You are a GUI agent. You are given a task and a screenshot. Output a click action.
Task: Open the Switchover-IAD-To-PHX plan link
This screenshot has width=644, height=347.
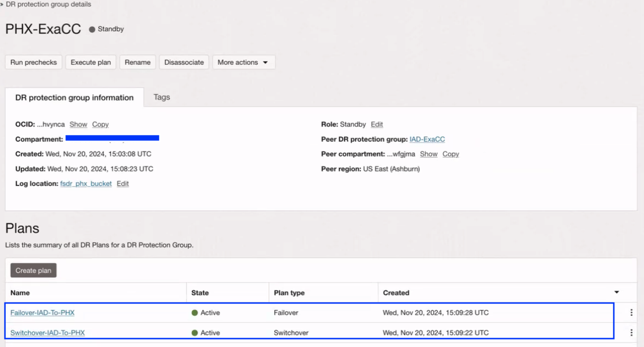(x=48, y=333)
